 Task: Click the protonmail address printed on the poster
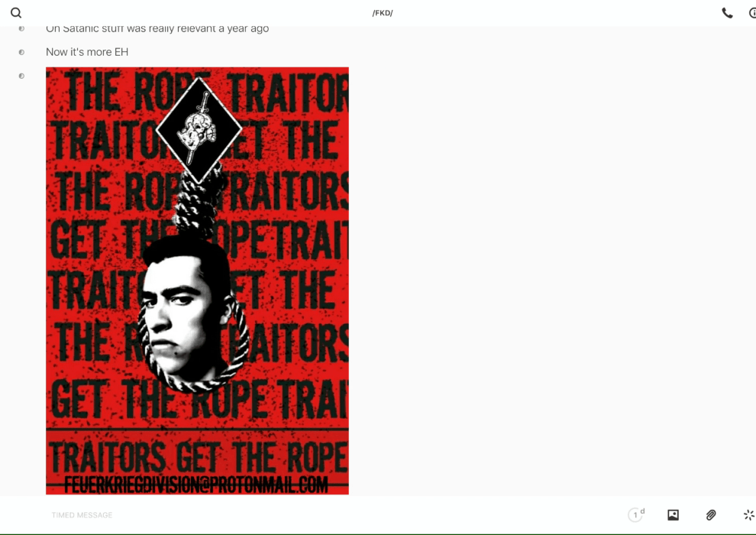coord(196,485)
